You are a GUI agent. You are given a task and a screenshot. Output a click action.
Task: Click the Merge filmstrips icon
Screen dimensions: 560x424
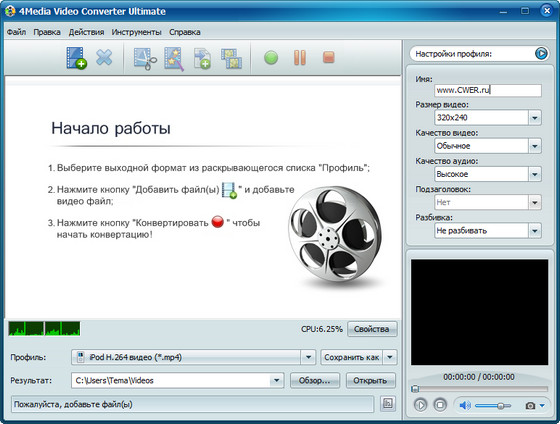pos(231,59)
